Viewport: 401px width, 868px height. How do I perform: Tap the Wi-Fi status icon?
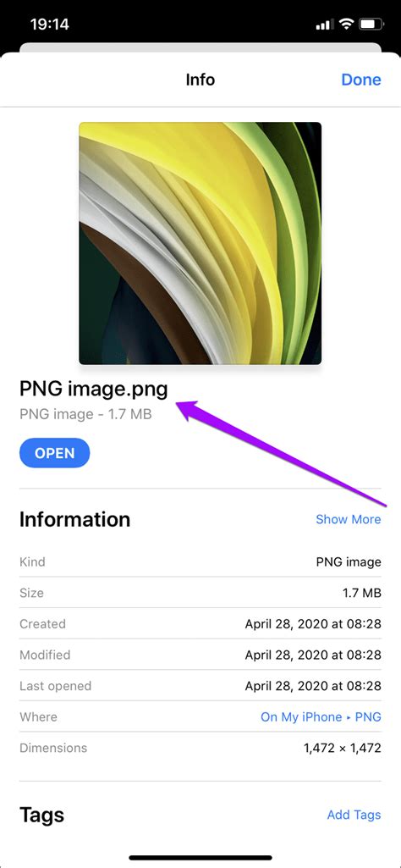point(346,25)
